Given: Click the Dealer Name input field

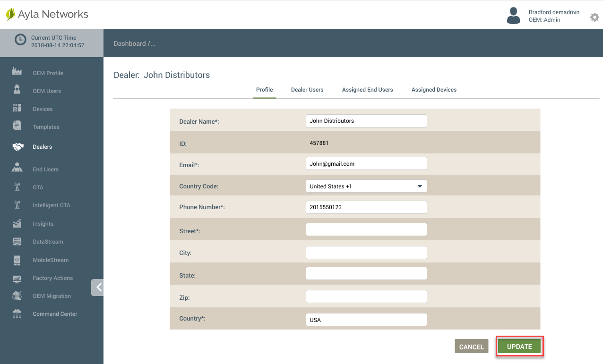Looking at the screenshot, I should click(x=366, y=121).
